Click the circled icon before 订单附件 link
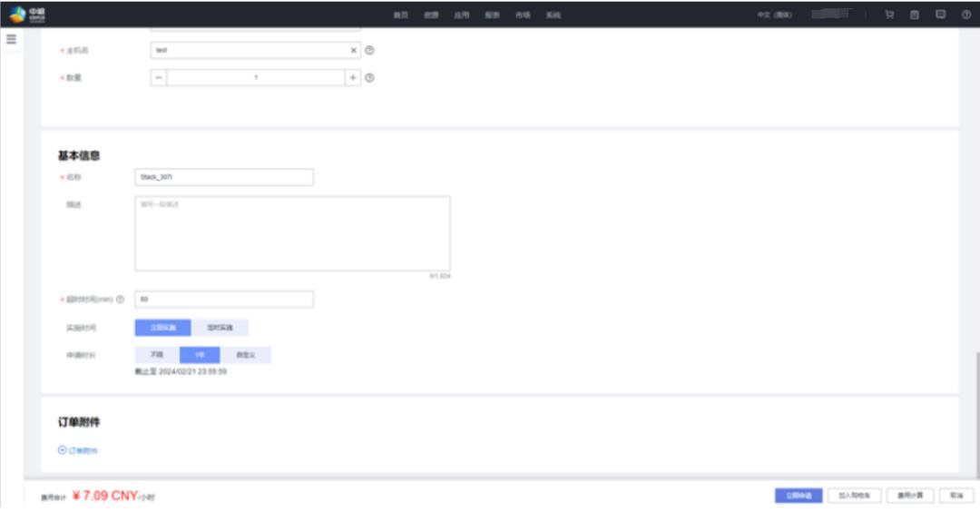This screenshot has height=512, width=980. point(62,450)
